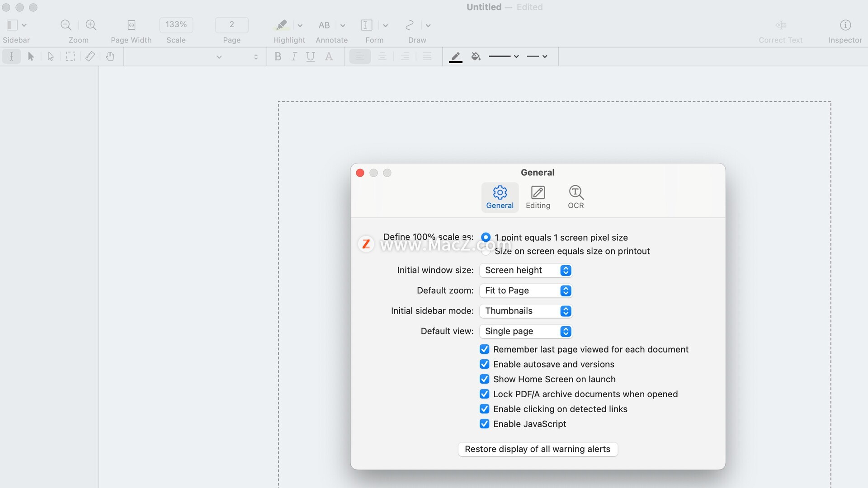This screenshot has height=488, width=868.
Task: Toggle Enable clicking on detected links
Action: coord(485,409)
